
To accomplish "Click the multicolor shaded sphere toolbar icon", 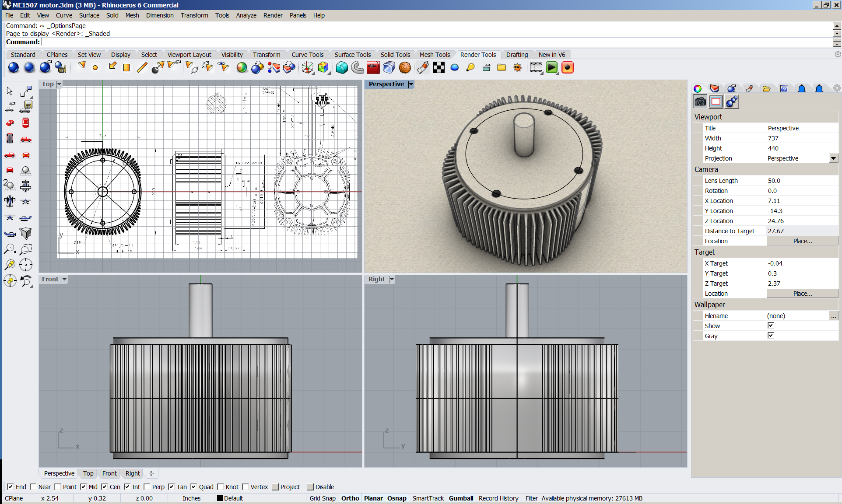I will (242, 67).
